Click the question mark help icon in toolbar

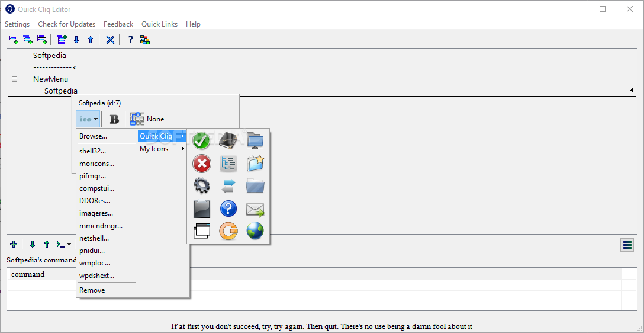pos(131,40)
